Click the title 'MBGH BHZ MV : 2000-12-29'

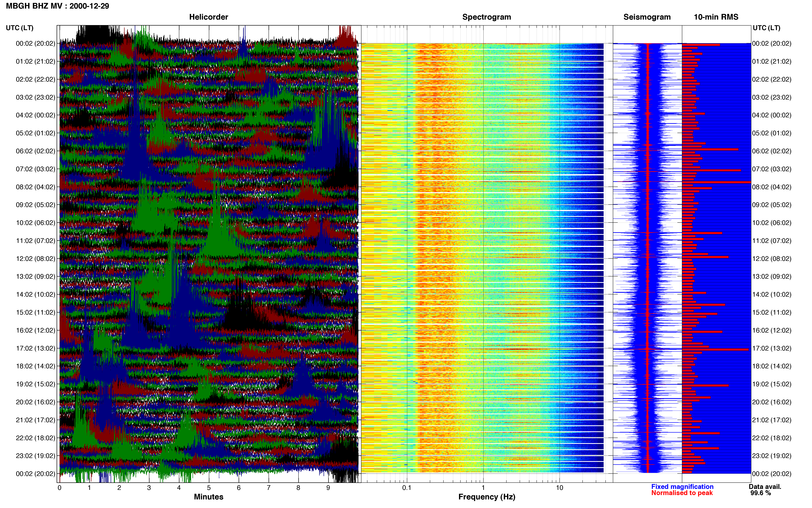(x=57, y=6)
